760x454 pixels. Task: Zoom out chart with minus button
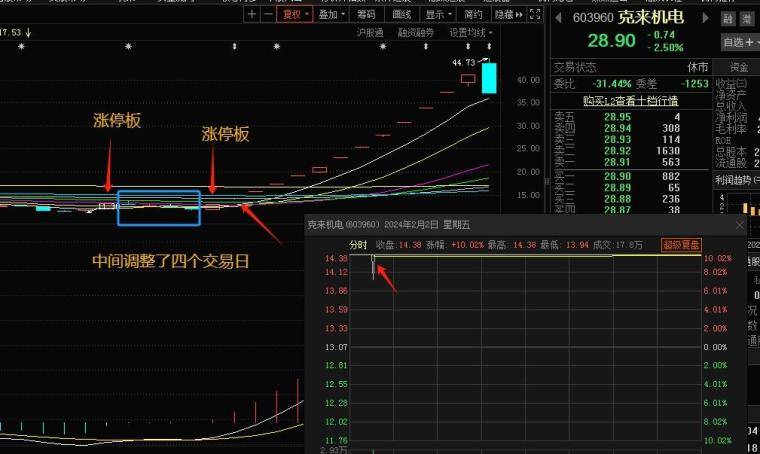268,15
